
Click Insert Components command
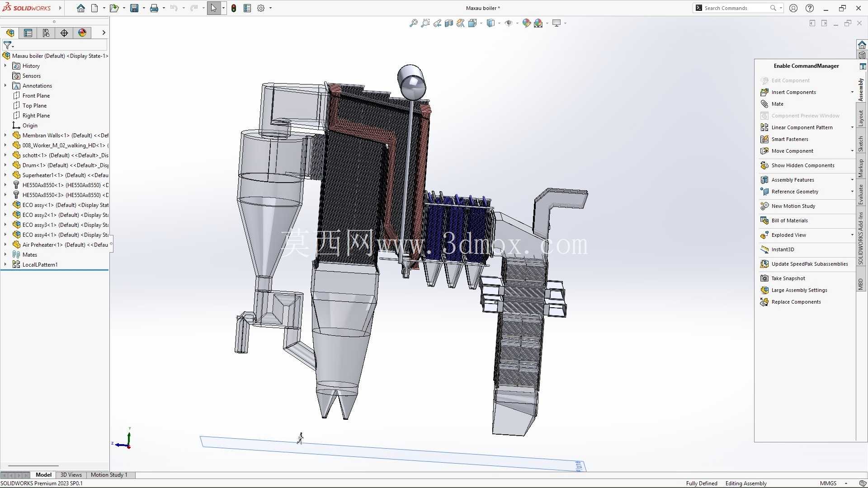pos(793,92)
